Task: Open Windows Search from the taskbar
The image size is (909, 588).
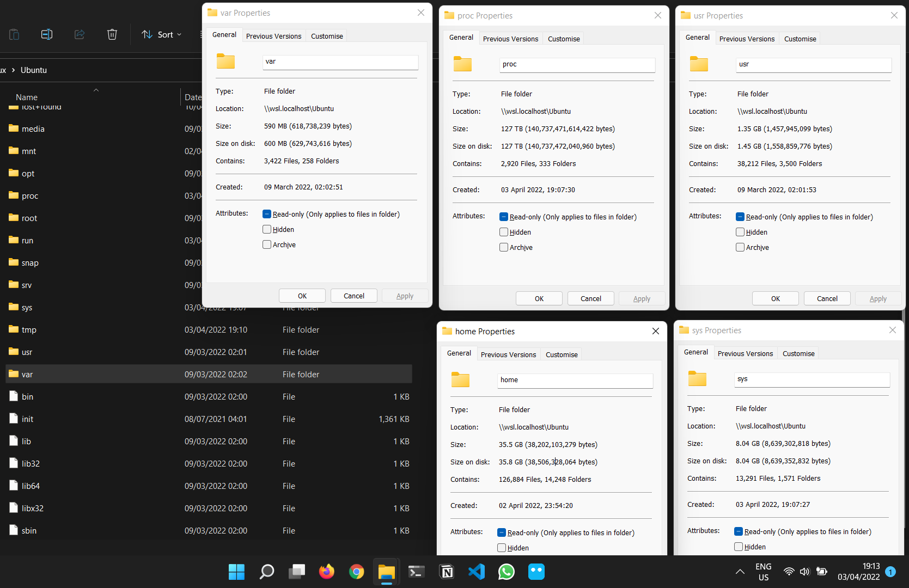Action: click(x=266, y=572)
